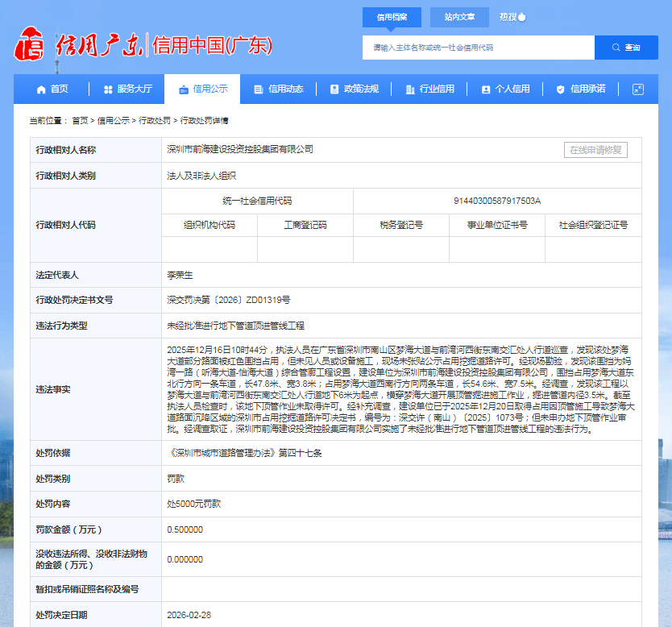Viewport: 672px width, 627px height.
Task: Click the home icon beside 首页
Action: pos(41,89)
